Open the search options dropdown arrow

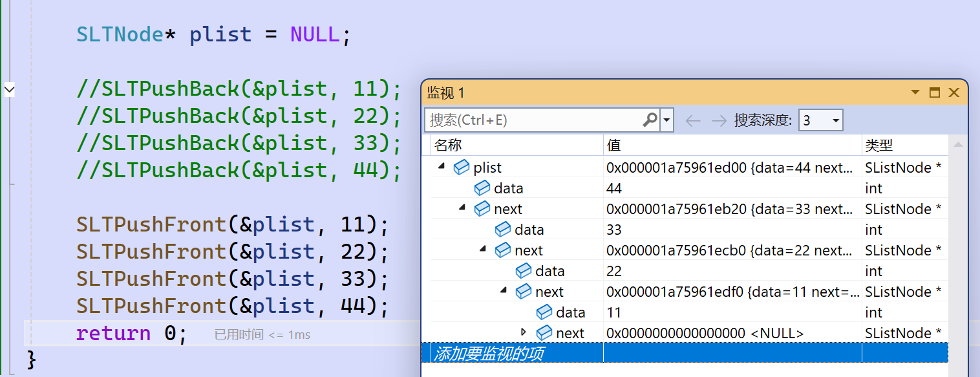(666, 120)
